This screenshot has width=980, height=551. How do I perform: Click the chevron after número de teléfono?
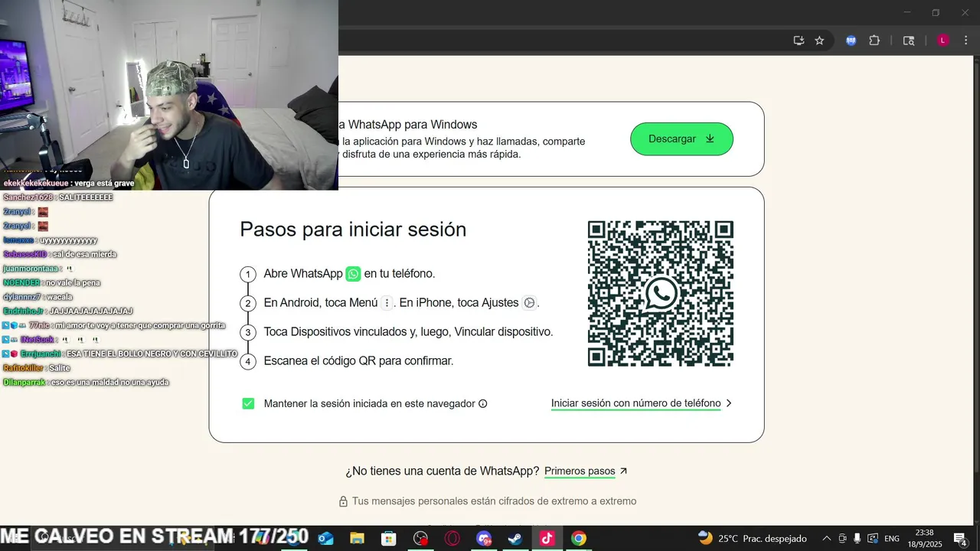[729, 403]
